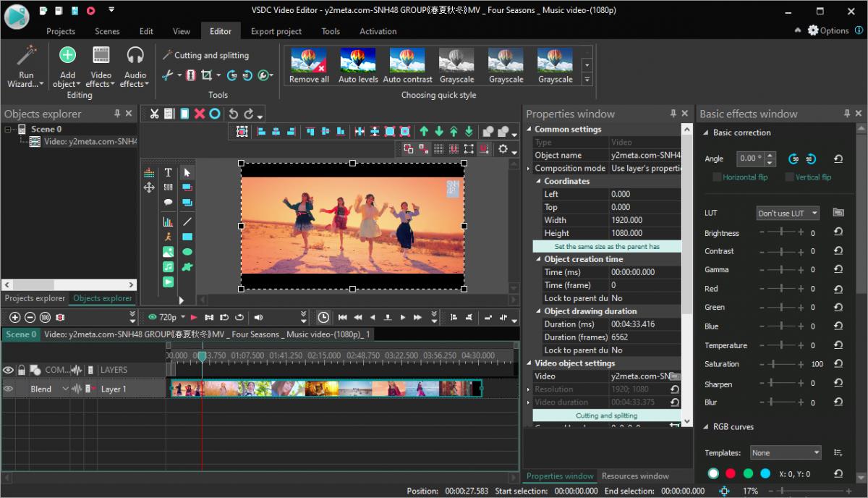This screenshot has height=498, width=868.
Task: Switch to the Export project tab
Action: click(x=276, y=31)
